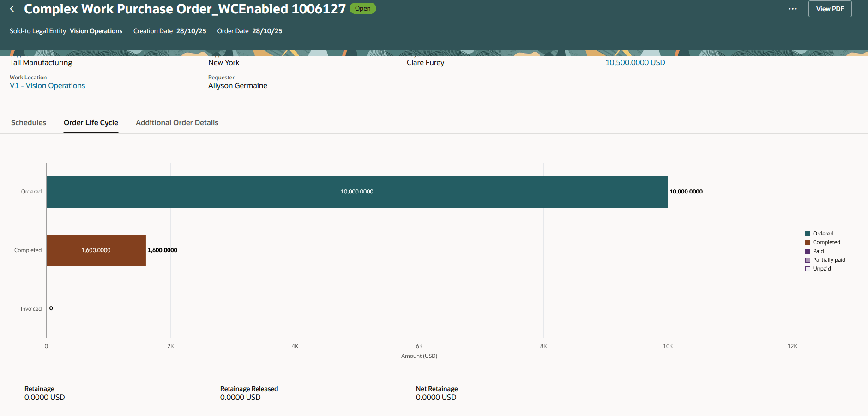Toggle the Partially paid legend entry
This screenshot has height=416, width=868.
coord(829,259)
